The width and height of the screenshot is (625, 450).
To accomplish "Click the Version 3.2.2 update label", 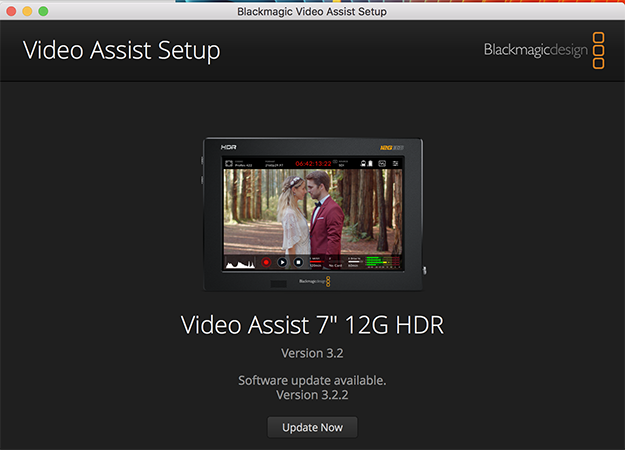I will pos(312,395).
